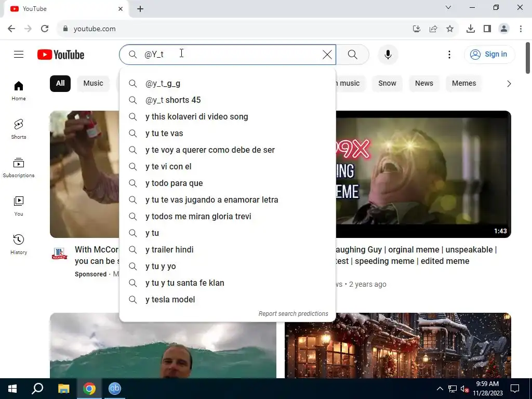Click the page vertical scrollbar

pyautogui.click(x=528, y=58)
